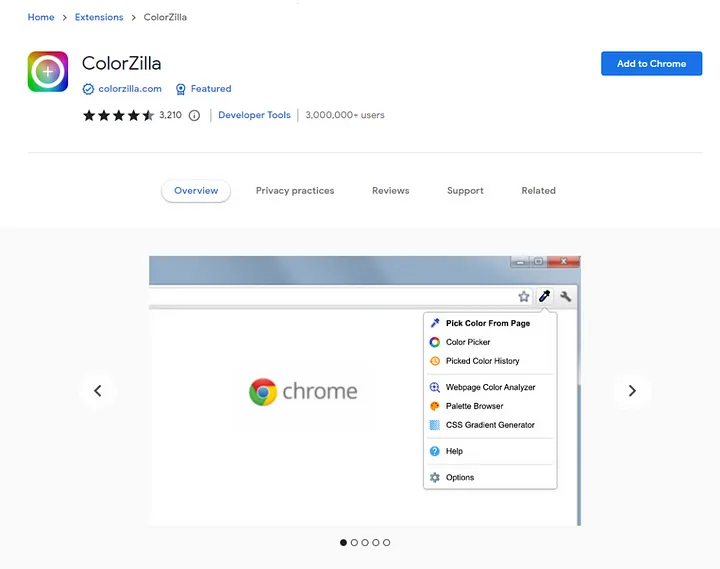Click the star rating row
This screenshot has width=720, height=569.
coord(118,115)
